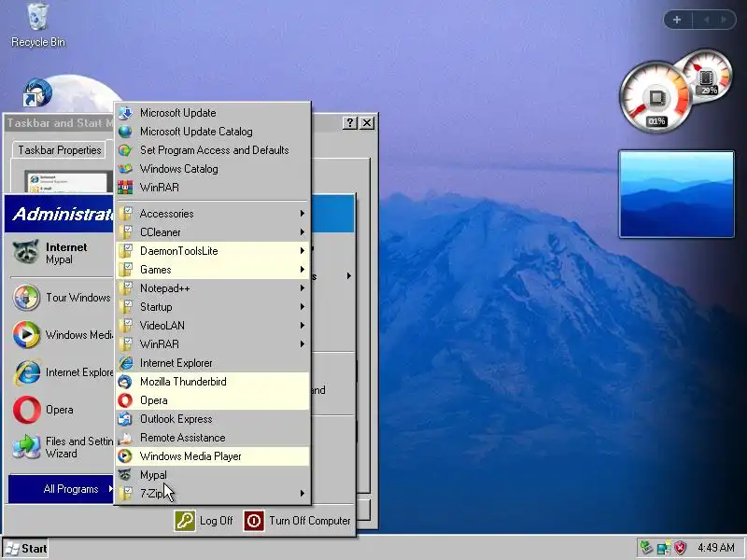
Task: Launch the Thunderbird desktop shortcut icon
Action: [x=37, y=92]
